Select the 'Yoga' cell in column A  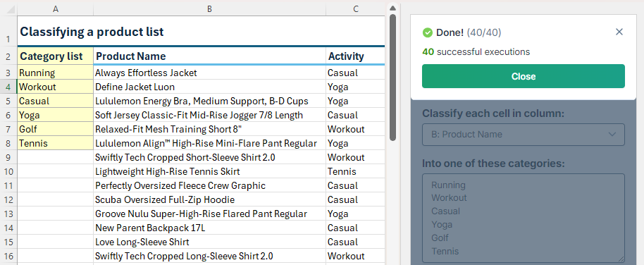(56, 115)
